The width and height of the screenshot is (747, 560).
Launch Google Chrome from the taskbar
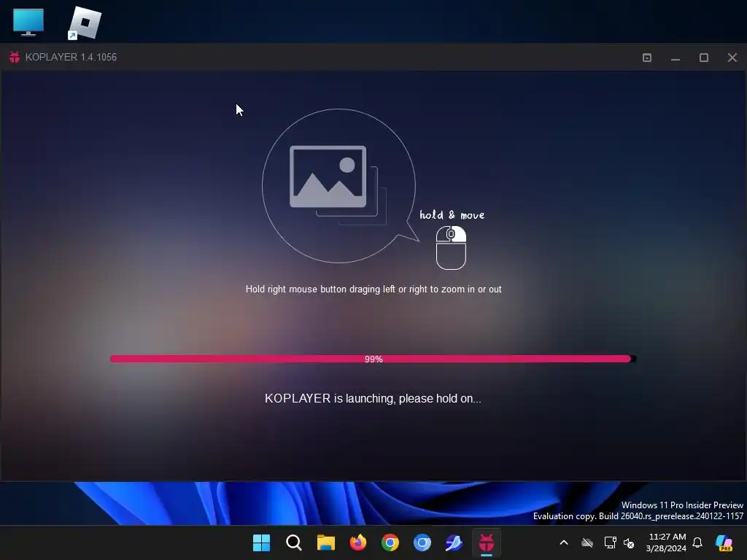pos(390,542)
